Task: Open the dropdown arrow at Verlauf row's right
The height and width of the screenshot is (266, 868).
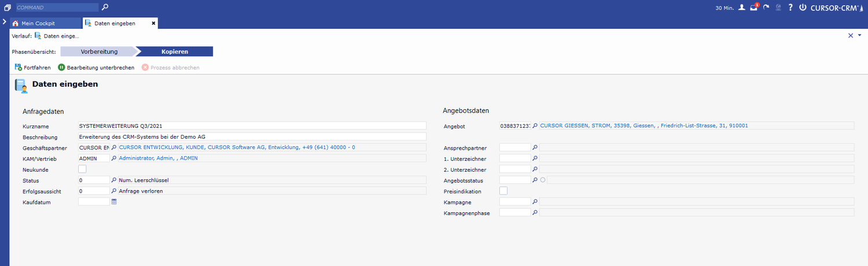Action: (860, 36)
